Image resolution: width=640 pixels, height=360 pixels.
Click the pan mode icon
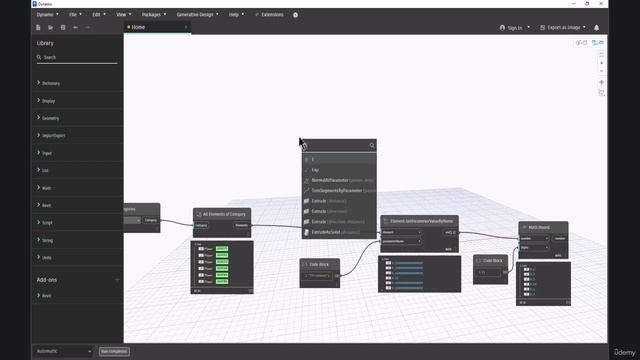[x=601, y=82]
